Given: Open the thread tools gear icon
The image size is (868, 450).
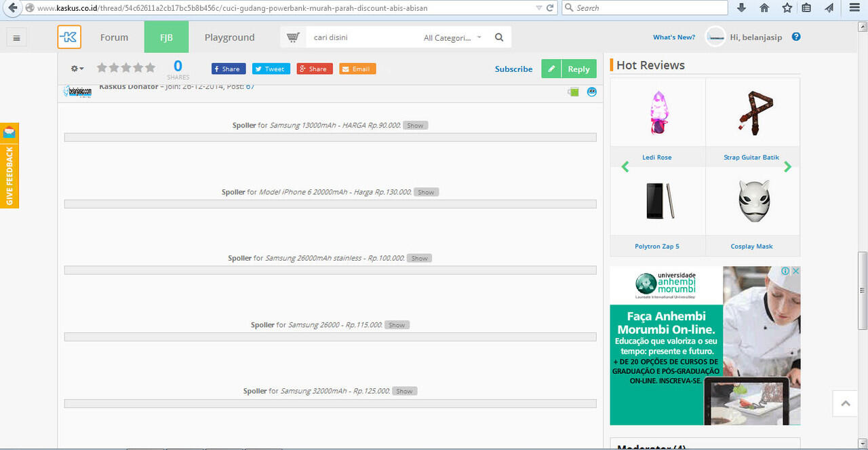Looking at the screenshot, I should tap(77, 69).
